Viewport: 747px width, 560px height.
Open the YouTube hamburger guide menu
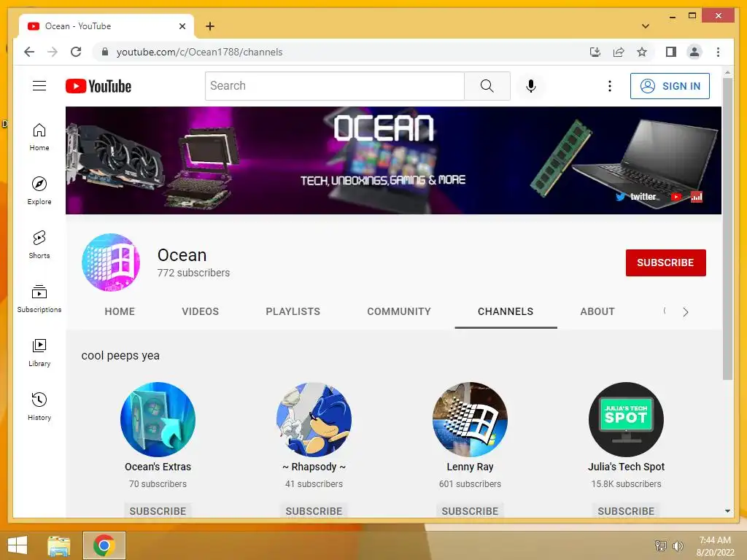click(x=39, y=86)
